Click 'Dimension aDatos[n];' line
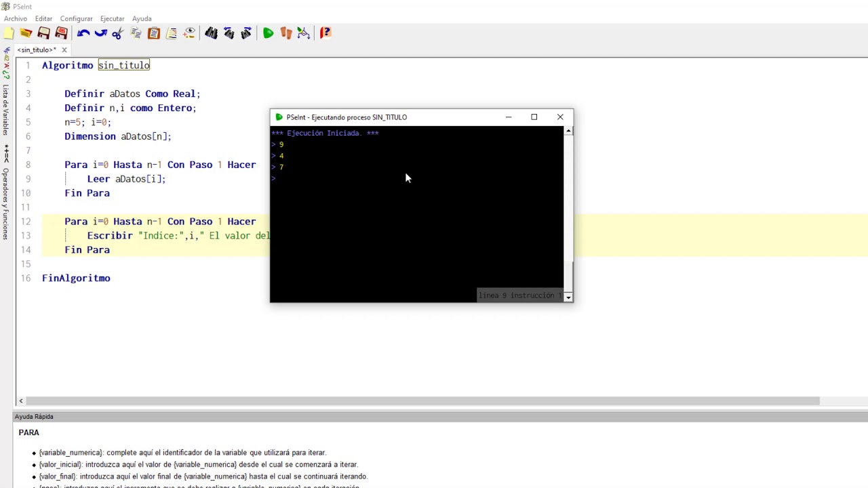 [x=118, y=136]
